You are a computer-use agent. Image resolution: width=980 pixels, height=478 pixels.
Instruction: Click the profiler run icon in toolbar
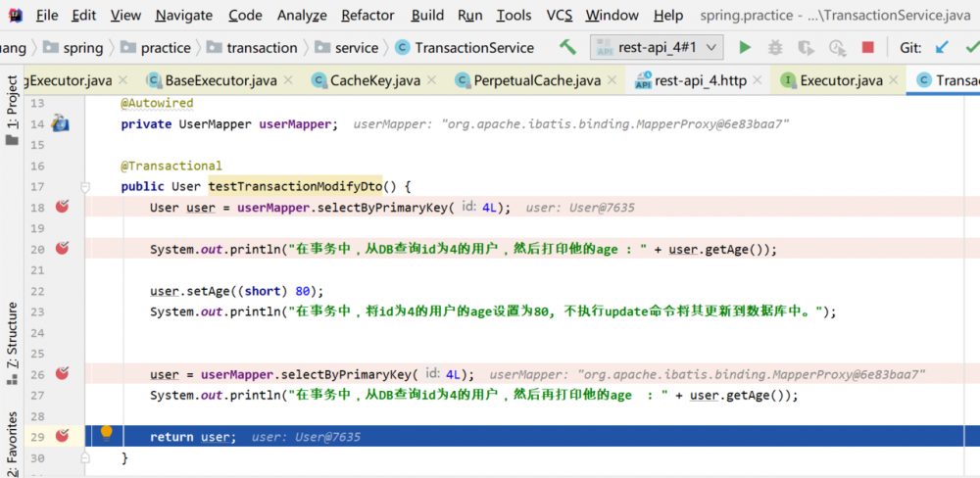tap(837, 47)
